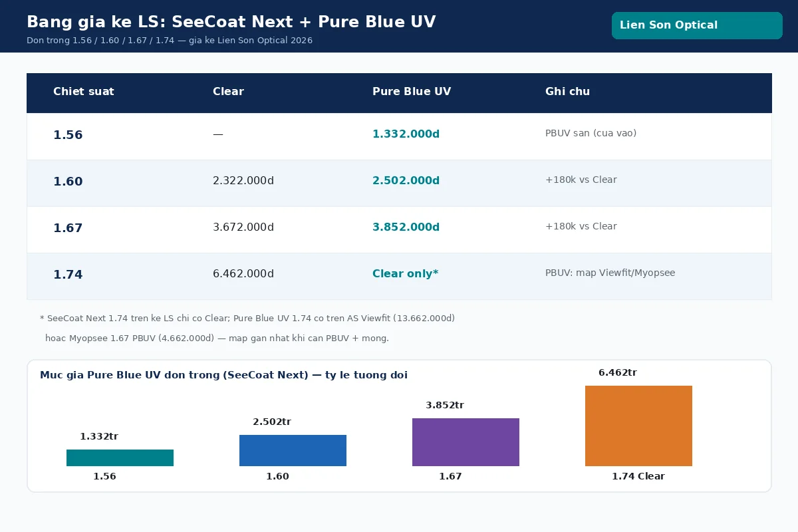
Task: Click the Clear column header
Action: pyautogui.click(x=228, y=92)
